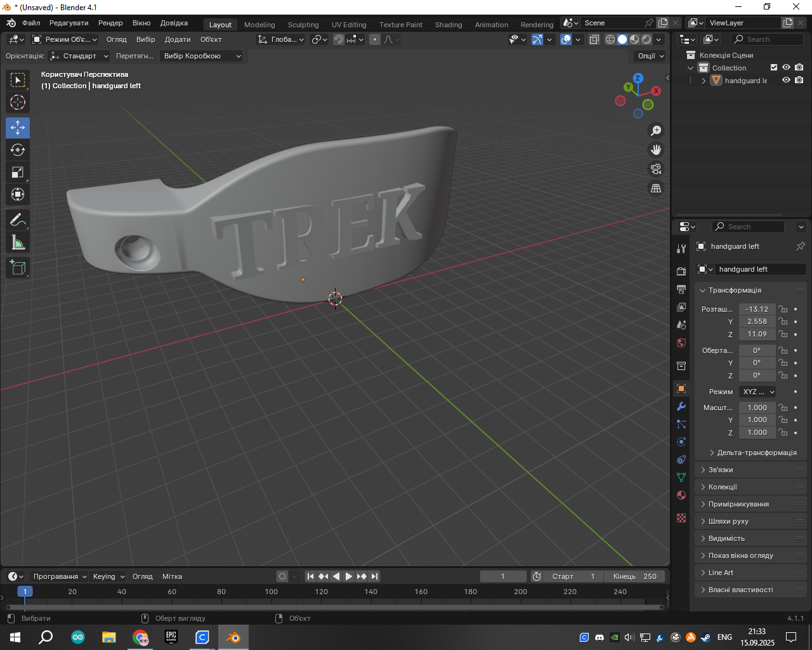The width and height of the screenshot is (812, 650).
Task: Jump to the timeline end frame
Action: 375,576
